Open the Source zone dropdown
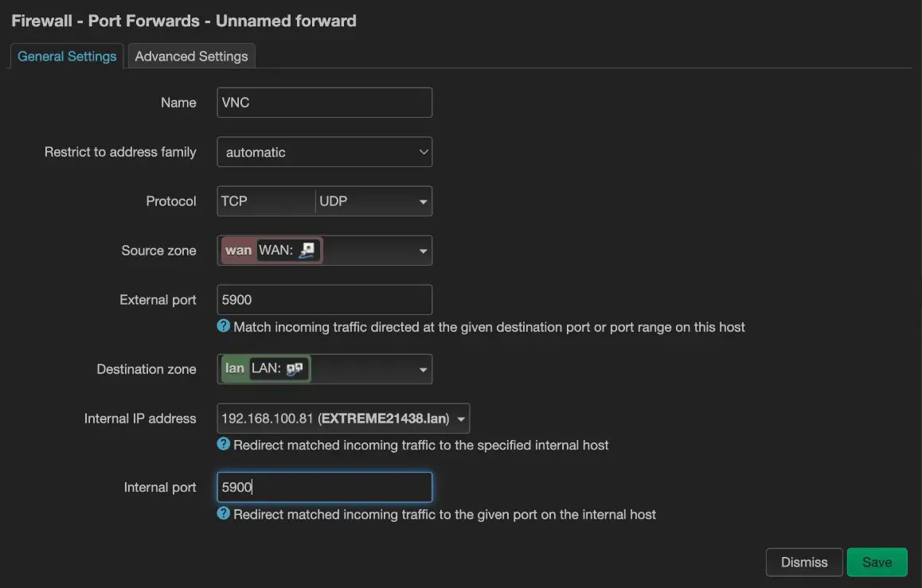Screen dimensions: 922x588 pos(423,251)
